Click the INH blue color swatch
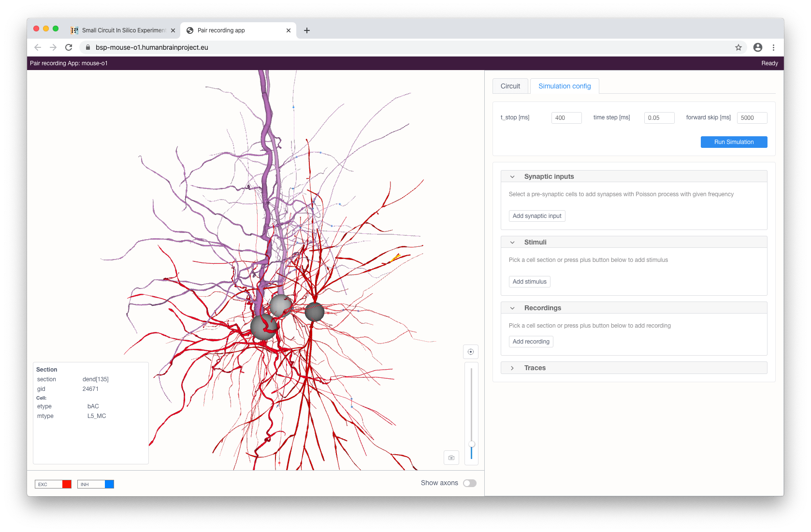 click(109, 484)
